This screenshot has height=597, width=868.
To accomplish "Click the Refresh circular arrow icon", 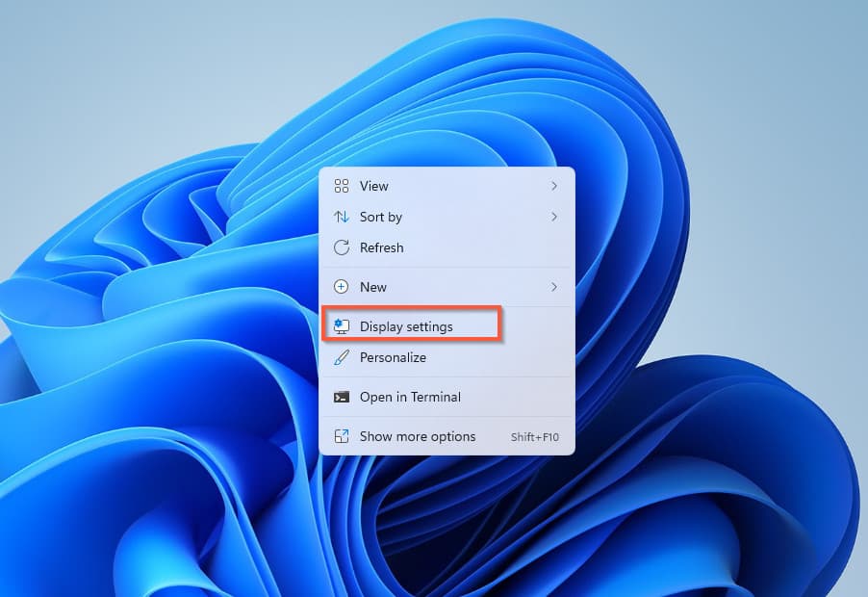I will 343,247.
